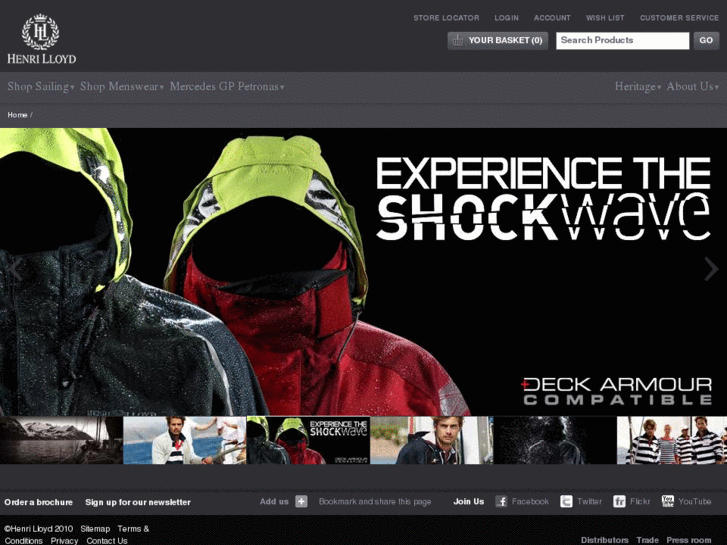Open the Distributors footer link
727x545 pixels.
[x=605, y=540]
